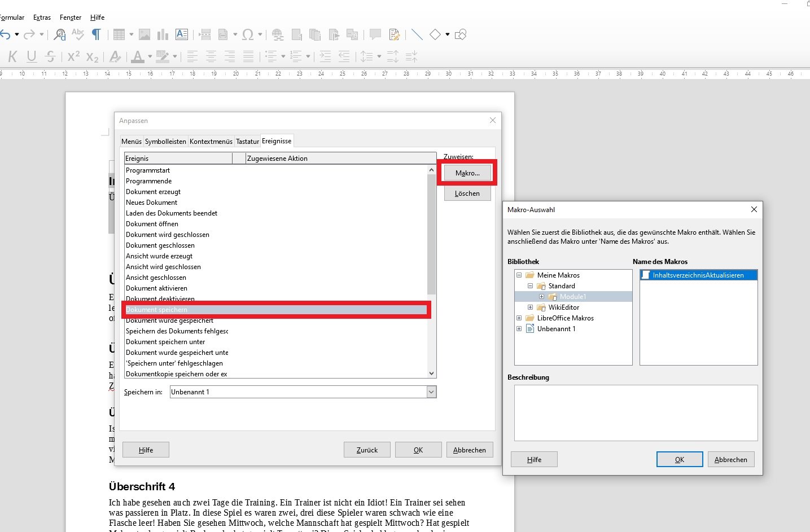
Task: Click the Makro... assign button
Action: tap(467, 173)
